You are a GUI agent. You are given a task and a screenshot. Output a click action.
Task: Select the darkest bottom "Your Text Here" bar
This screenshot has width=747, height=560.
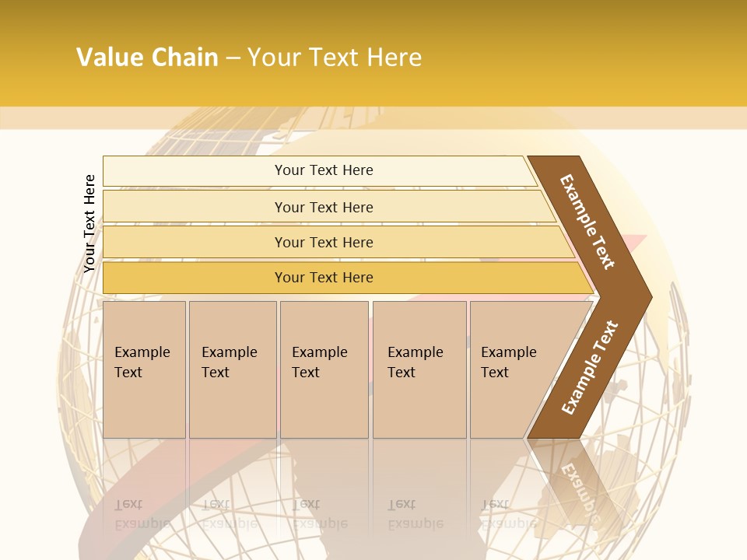tap(323, 278)
